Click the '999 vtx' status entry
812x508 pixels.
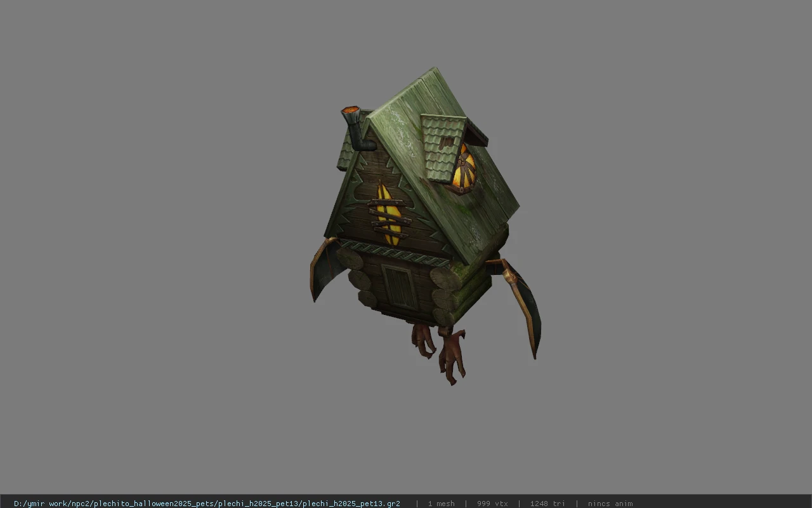click(x=492, y=504)
